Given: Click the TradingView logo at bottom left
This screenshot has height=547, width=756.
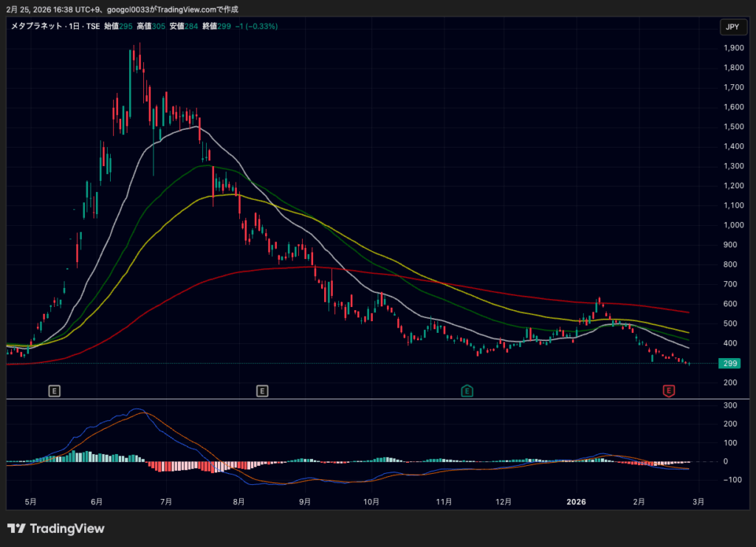Looking at the screenshot, I should tap(56, 529).
